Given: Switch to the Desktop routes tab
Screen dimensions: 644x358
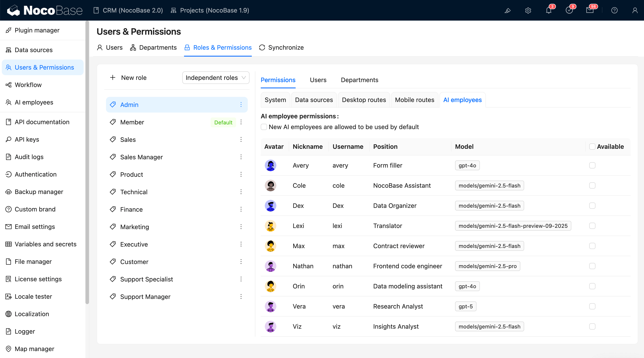Looking at the screenshot, I should (364, 100).
